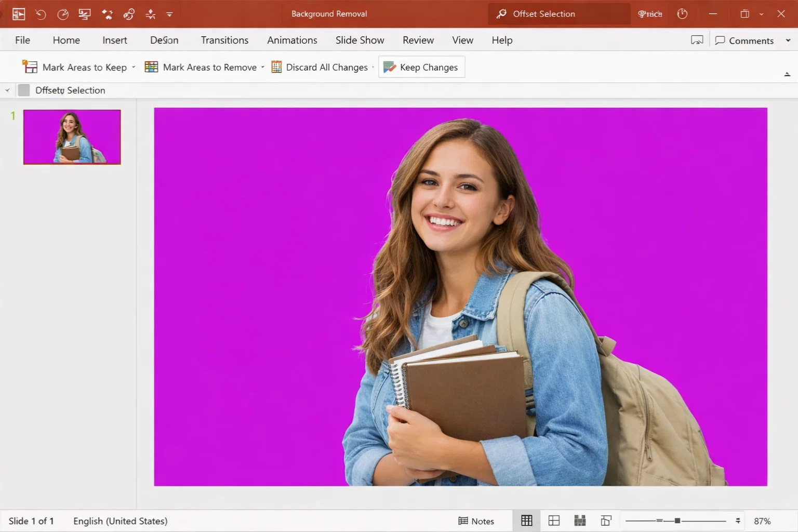This screenshot has width=798, height=532.
Task: Open the Transitions tab
Action: pos(224,40)
